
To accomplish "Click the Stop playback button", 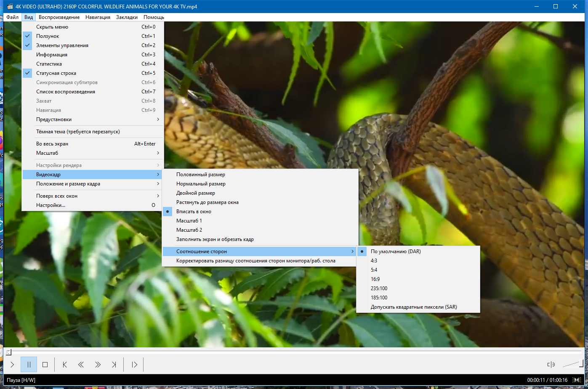I will coord(45,365).
